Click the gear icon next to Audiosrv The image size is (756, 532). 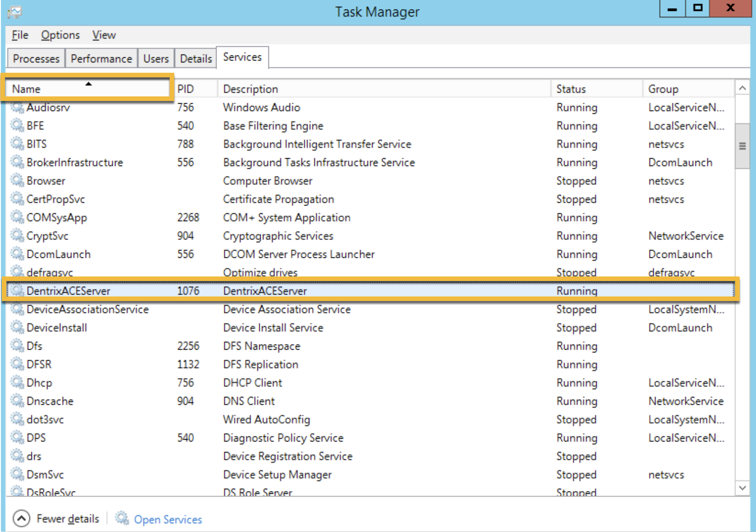click(17, 107)
